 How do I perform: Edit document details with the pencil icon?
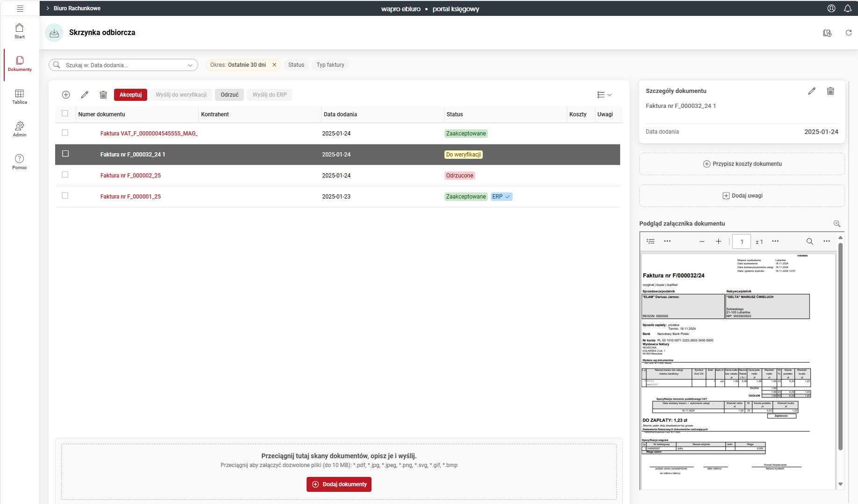[812, 91]
